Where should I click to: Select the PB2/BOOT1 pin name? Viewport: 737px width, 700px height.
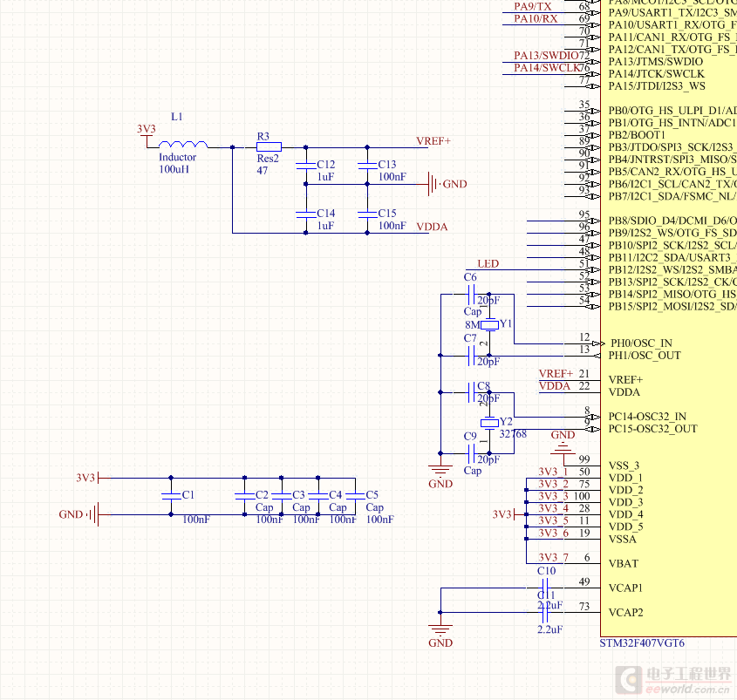(637, 135)
